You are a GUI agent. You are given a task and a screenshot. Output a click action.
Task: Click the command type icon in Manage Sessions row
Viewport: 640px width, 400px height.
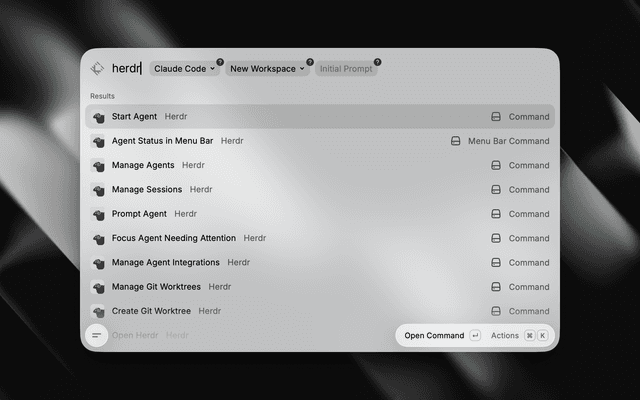[x=496, y=189]
